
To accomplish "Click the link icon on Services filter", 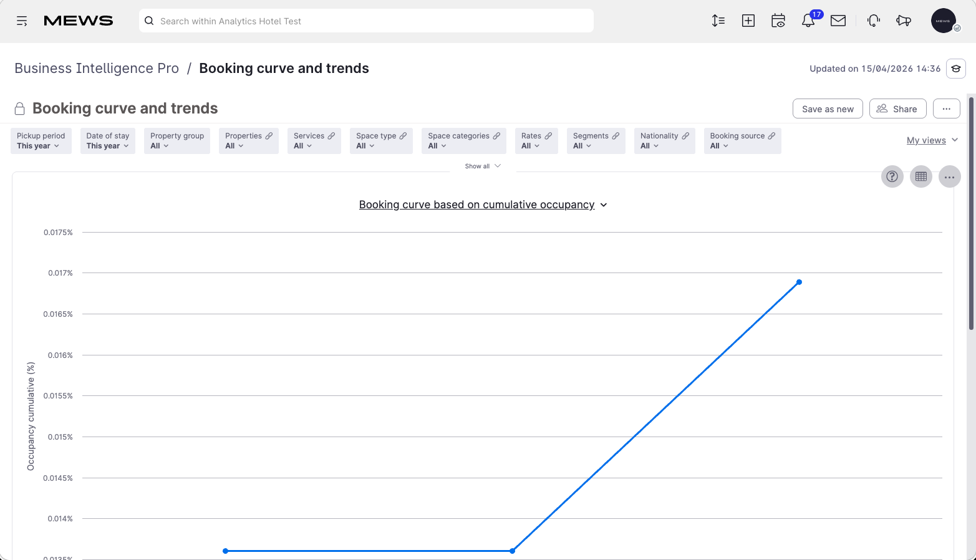I will tap(331, 135).
